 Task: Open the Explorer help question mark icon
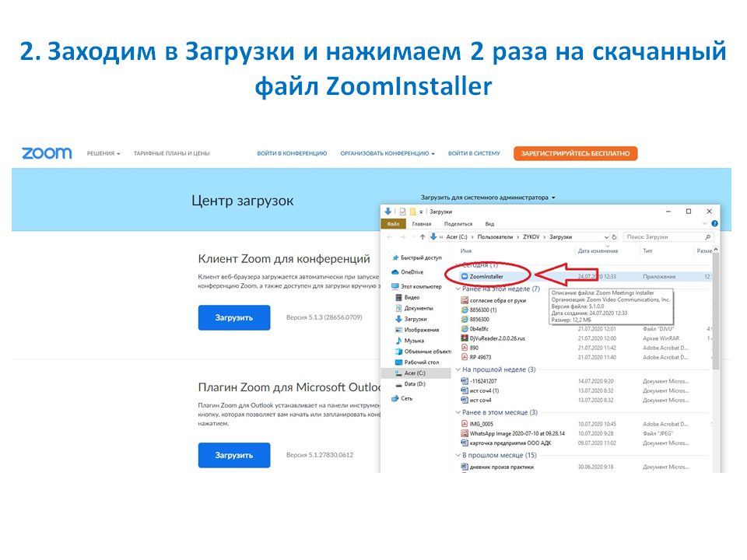click(x=714, y=224)
